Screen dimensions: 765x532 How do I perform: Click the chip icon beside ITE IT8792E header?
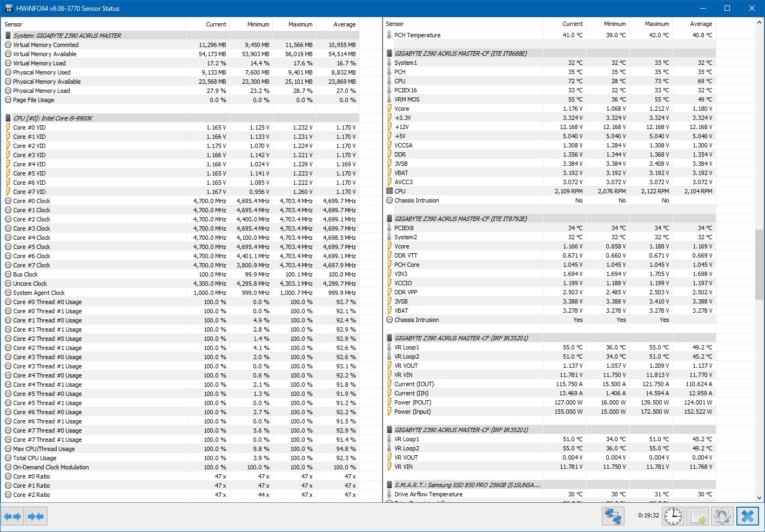coord(389,219)
